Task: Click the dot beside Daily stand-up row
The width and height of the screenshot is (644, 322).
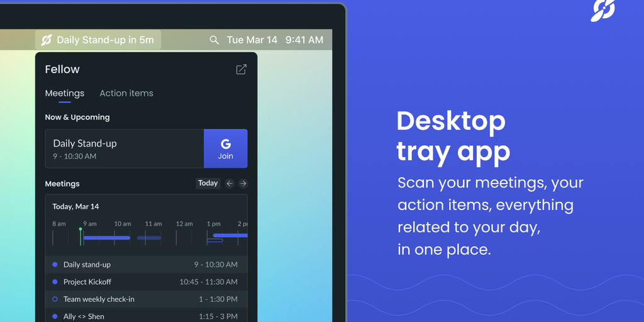Action: pyautogui.click(x=55, y=265)
